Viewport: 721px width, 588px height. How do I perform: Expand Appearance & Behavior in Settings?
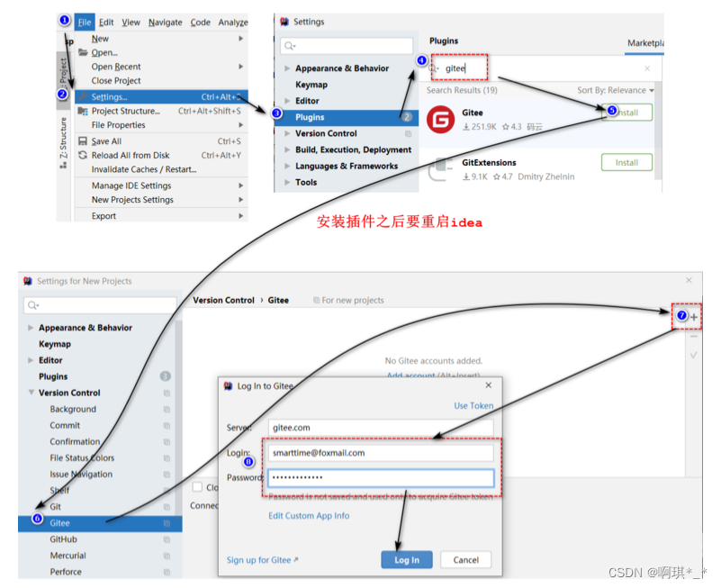(287, 68)
